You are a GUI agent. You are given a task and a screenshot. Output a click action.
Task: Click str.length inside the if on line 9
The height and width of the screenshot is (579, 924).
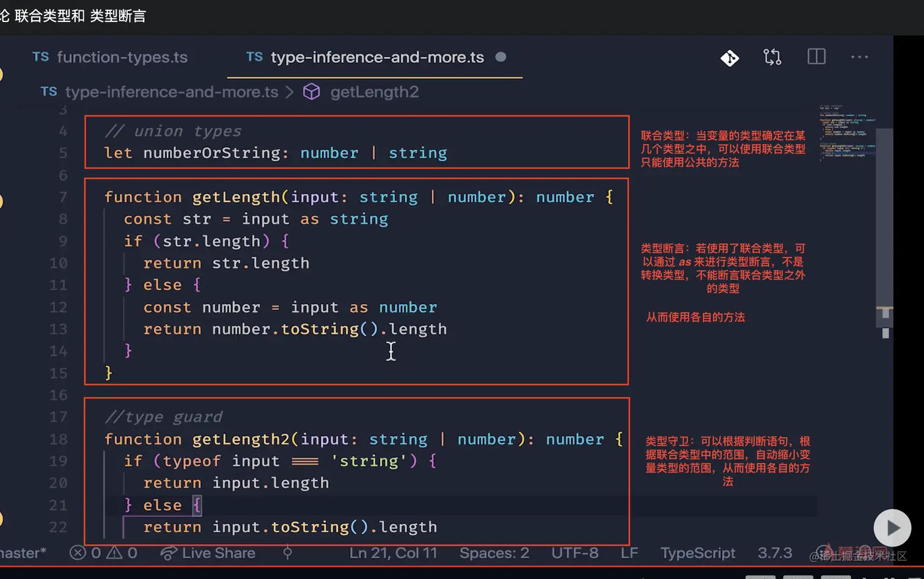pyautogui.click(x=211, y=241)
